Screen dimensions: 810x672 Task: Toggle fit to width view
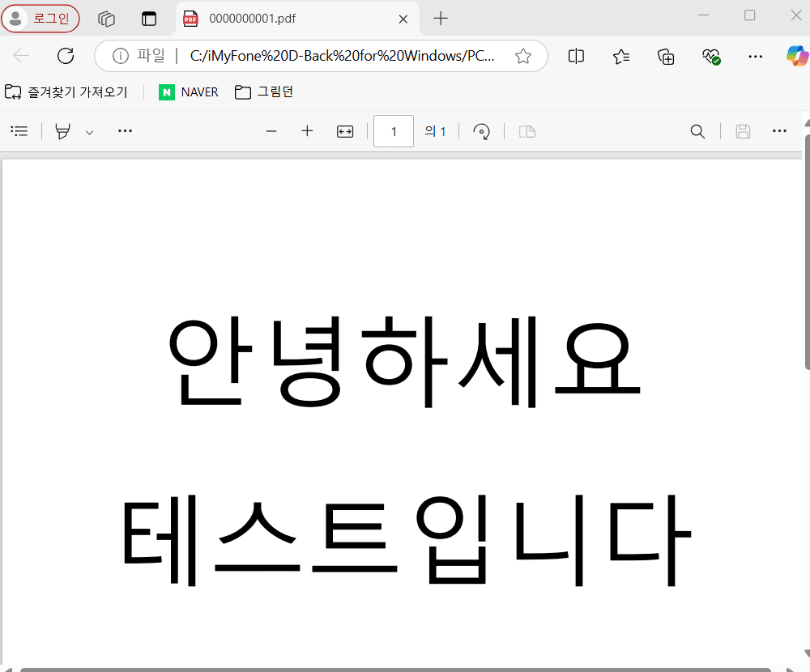345,131
